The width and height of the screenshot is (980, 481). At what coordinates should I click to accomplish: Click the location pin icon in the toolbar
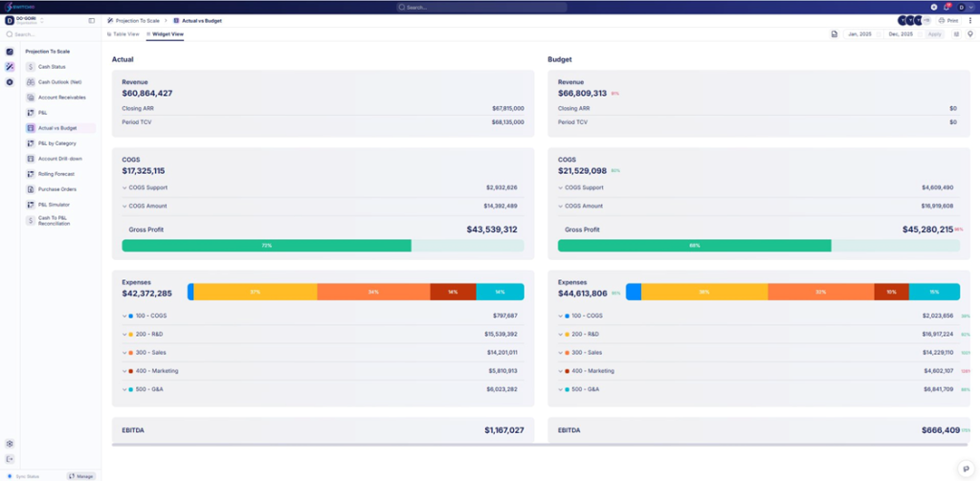click(970, 34)
